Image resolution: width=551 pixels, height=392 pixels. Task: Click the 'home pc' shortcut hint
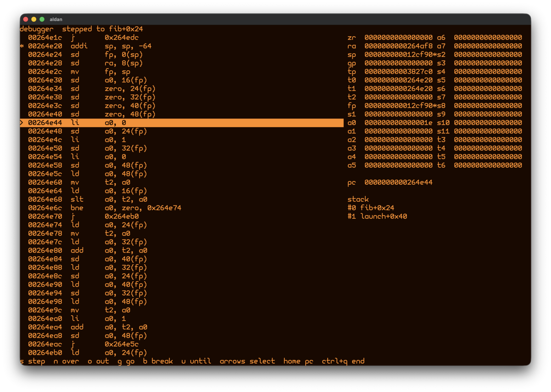click(x=298, y=361)
